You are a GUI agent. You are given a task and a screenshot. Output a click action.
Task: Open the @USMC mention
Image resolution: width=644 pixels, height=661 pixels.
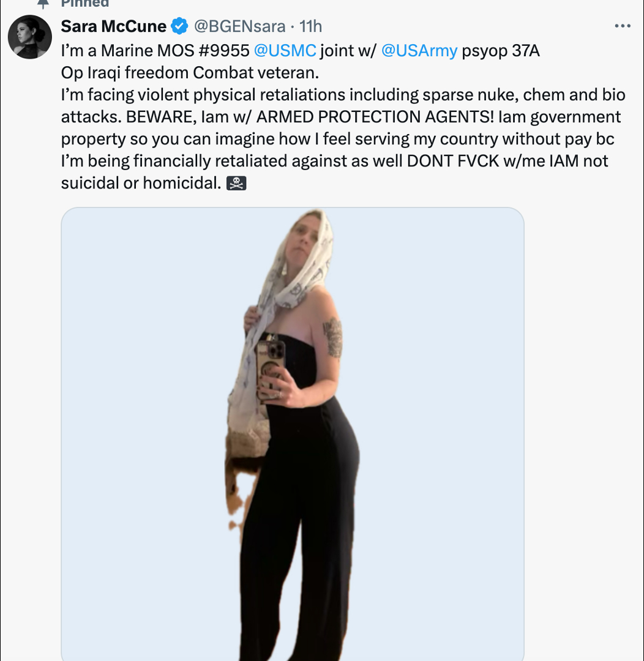click(285, 50)
